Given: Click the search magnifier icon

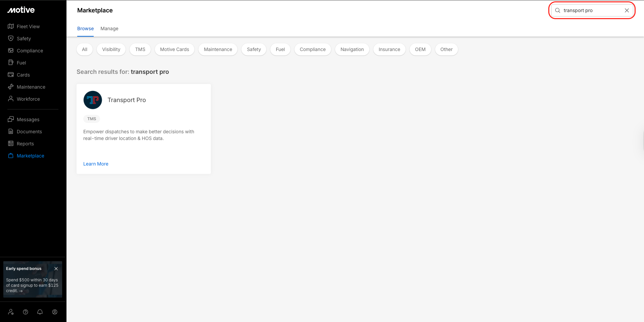Looking at the screenshot, I should (558, 10).
